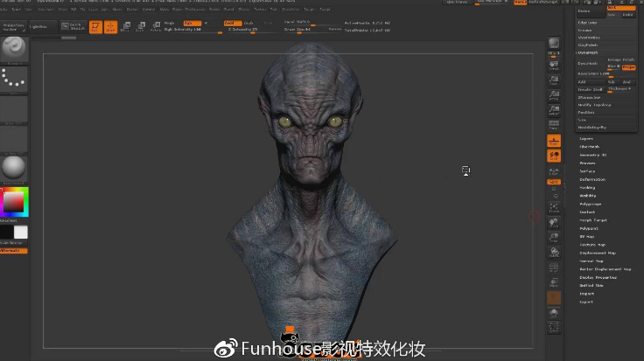Select the Rotate transform icon in top shelf
644x361 pixels.
point(156,27)
